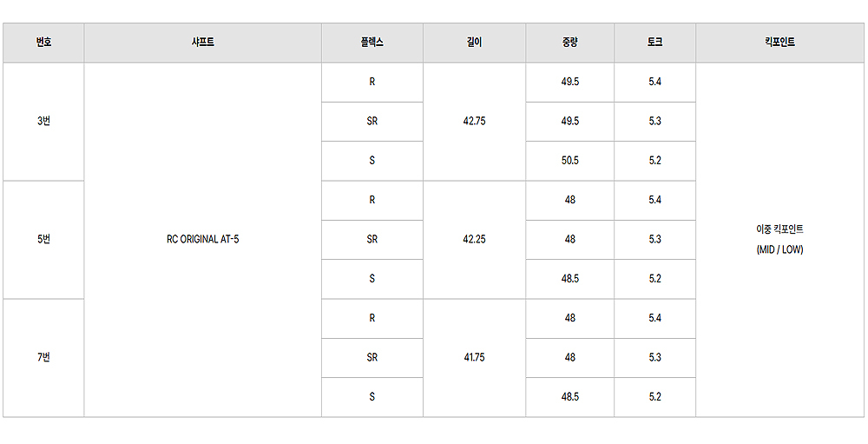Select the 킥포인트 column header
The height and width of the screenshot is (444, 868).
[x=779, y=43]
